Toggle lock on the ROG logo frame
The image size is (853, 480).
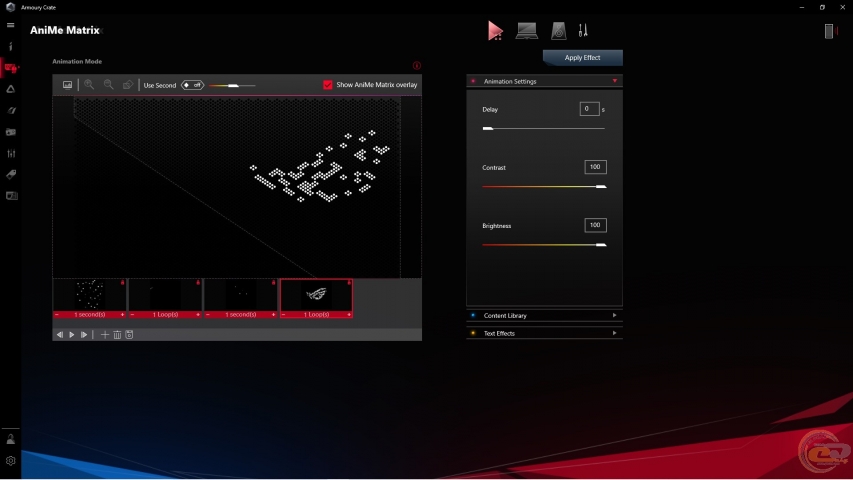(349, 282)
